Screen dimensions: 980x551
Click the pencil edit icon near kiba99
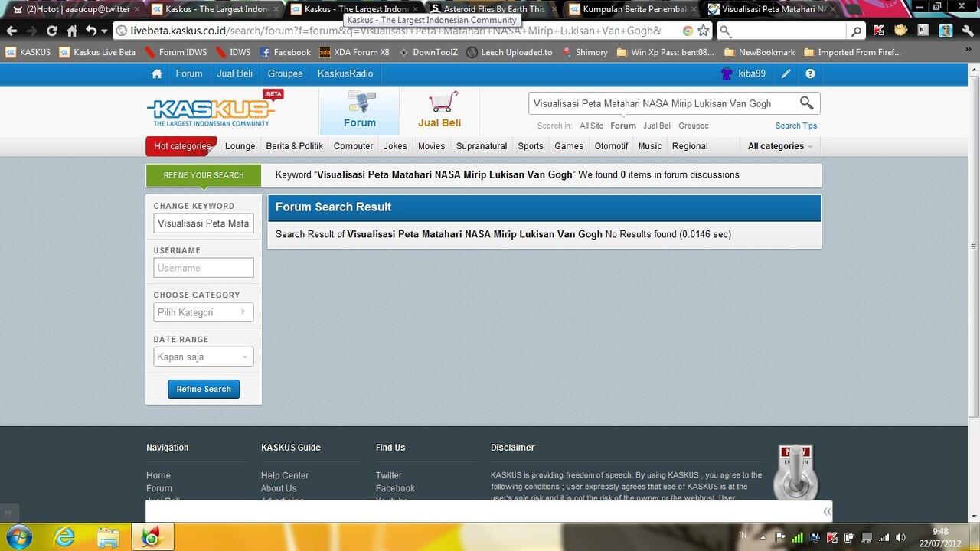786,73
